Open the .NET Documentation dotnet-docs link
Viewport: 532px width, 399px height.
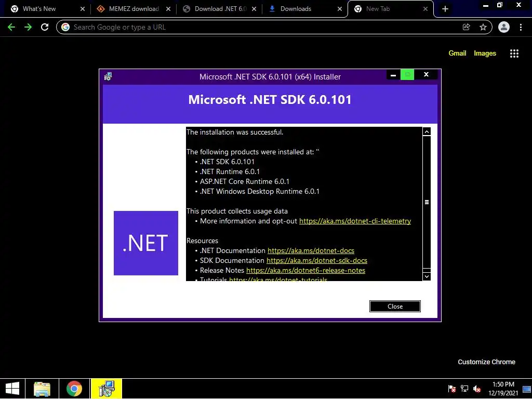click(311, 250)
